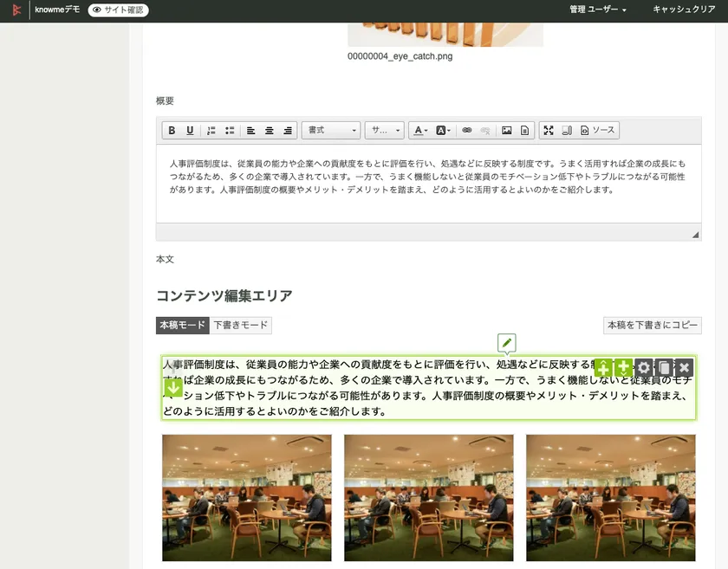Screen dimensions: 728x569
Task: Click inside the 概要 text area
Action: (x=428, y=184)
